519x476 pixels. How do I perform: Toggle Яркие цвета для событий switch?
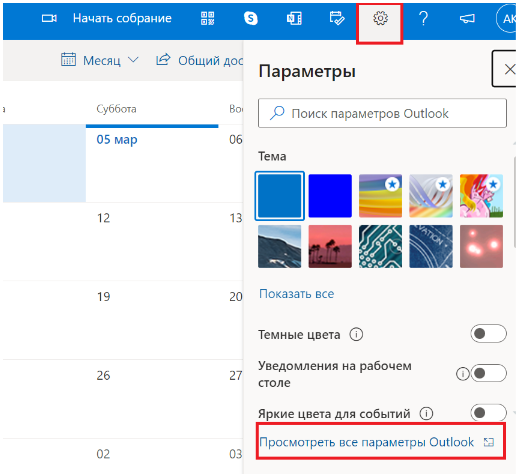click(488, 413)
